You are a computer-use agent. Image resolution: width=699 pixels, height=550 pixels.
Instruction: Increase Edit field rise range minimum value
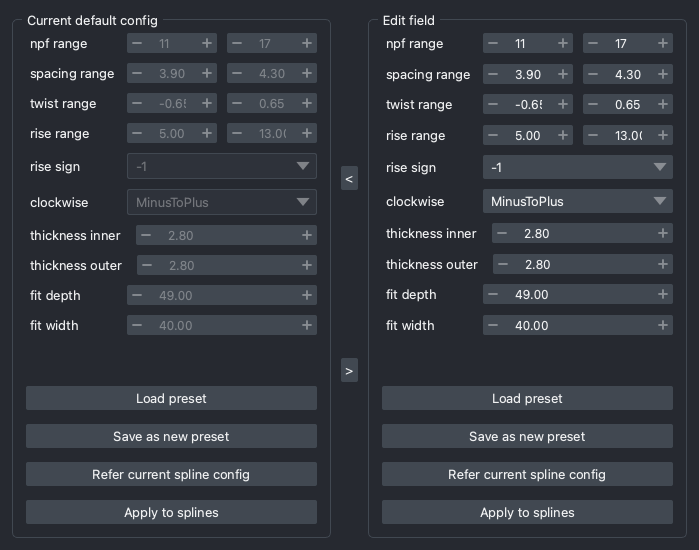click(563, 135)
